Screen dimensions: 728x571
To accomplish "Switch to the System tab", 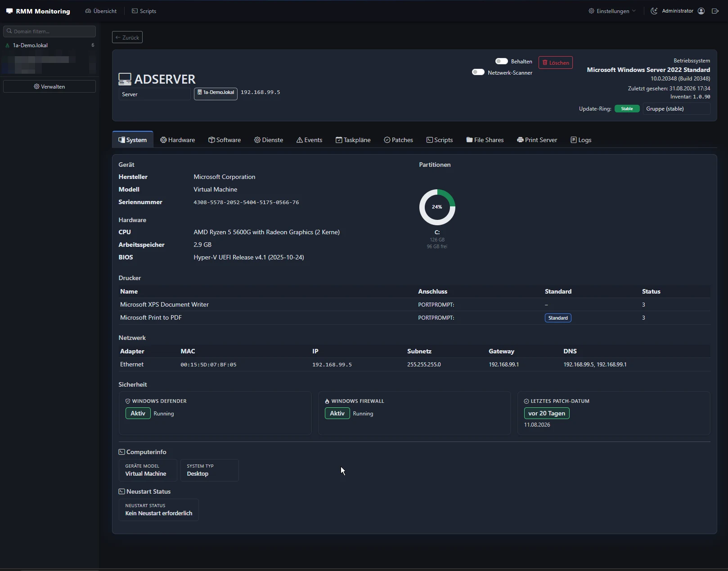I will pos(133,140).
